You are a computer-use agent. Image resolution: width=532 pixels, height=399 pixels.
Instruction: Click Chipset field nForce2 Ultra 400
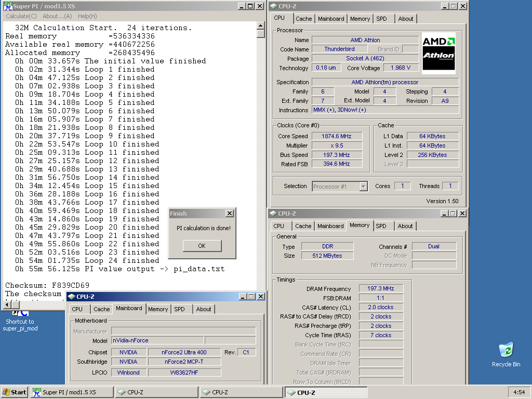click(x=184, y=353)
